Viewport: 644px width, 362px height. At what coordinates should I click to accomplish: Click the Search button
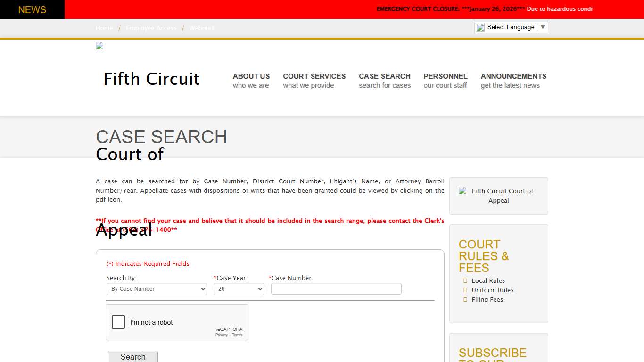(x=132, y=357)
